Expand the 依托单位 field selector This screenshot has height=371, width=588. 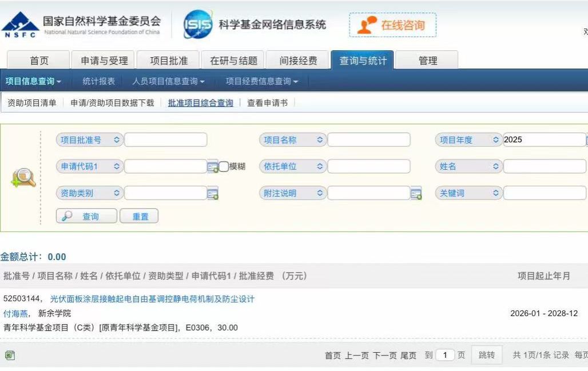point(293,166)
